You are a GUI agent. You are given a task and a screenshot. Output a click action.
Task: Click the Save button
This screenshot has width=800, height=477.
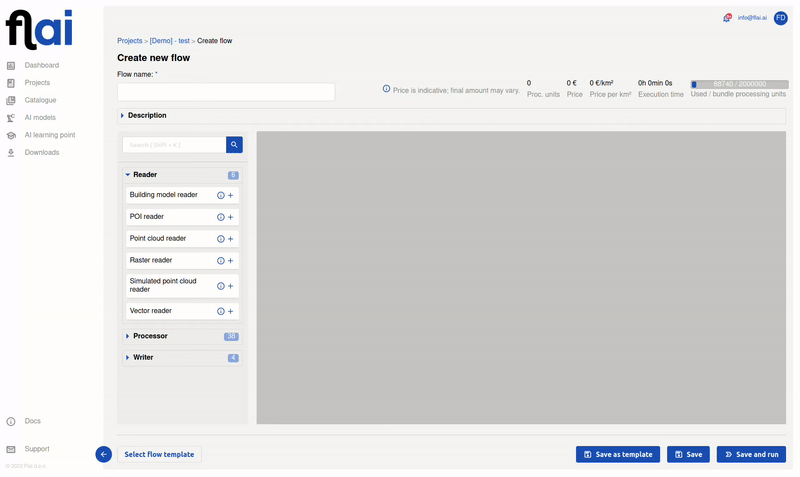[x=688, y=454]
